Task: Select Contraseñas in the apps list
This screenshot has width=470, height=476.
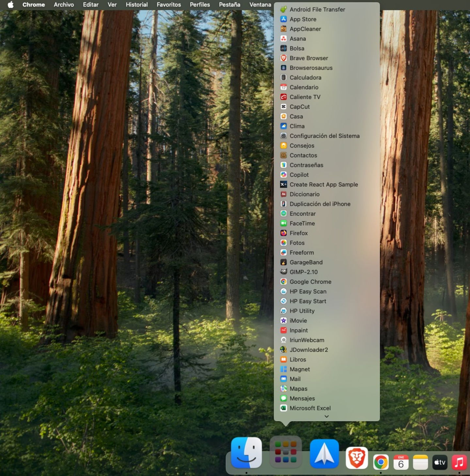Action: pyautogui.click(x=327, y=165)
